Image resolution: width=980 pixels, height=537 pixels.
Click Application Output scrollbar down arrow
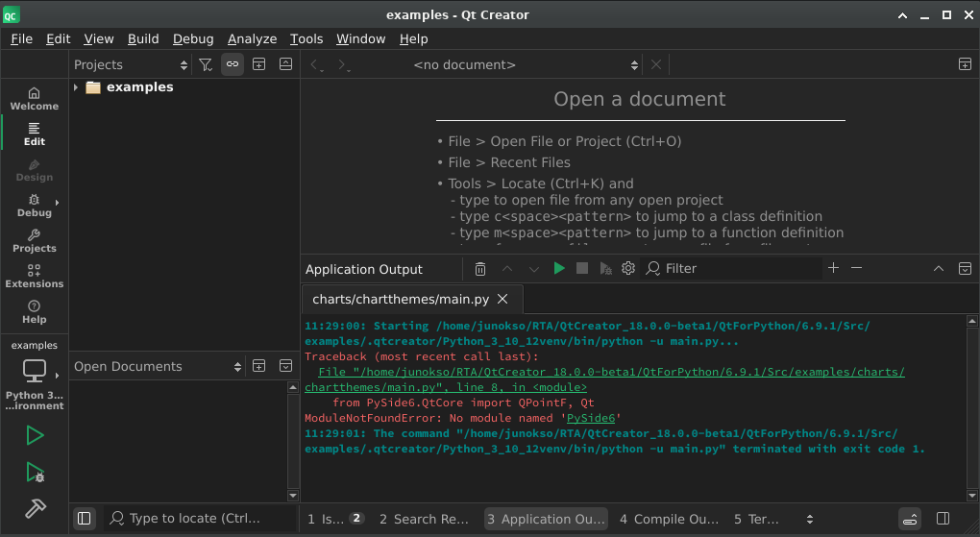click(972, 496)
